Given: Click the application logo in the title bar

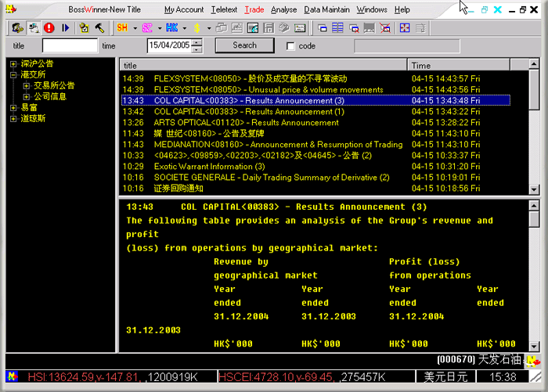Looking at the screenshot, I should (11, 9).
